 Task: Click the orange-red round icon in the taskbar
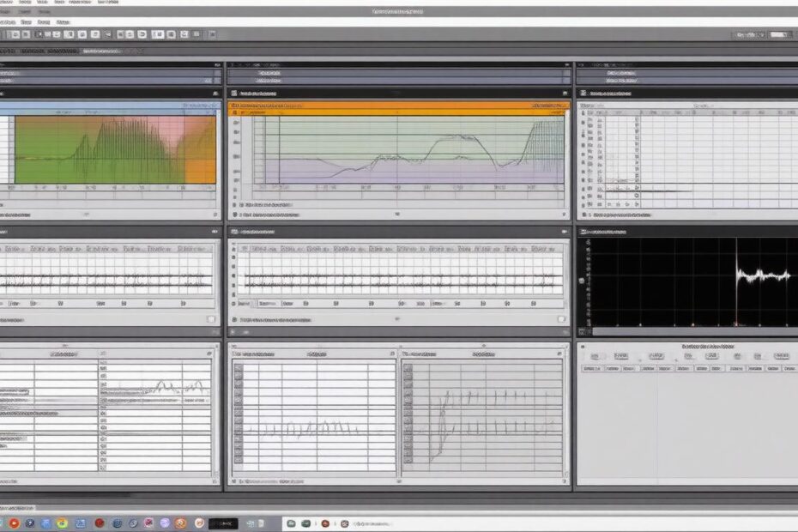[x=14, y=523]
